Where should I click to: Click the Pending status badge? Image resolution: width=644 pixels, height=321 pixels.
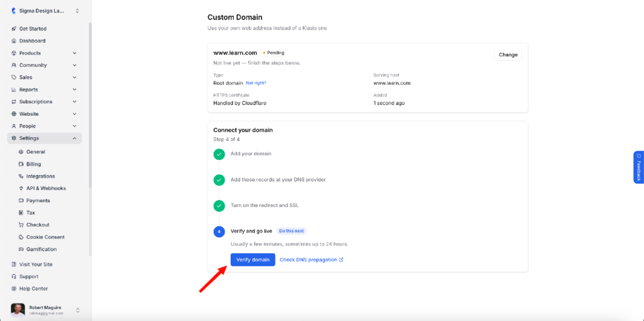[x=274, y=53]
